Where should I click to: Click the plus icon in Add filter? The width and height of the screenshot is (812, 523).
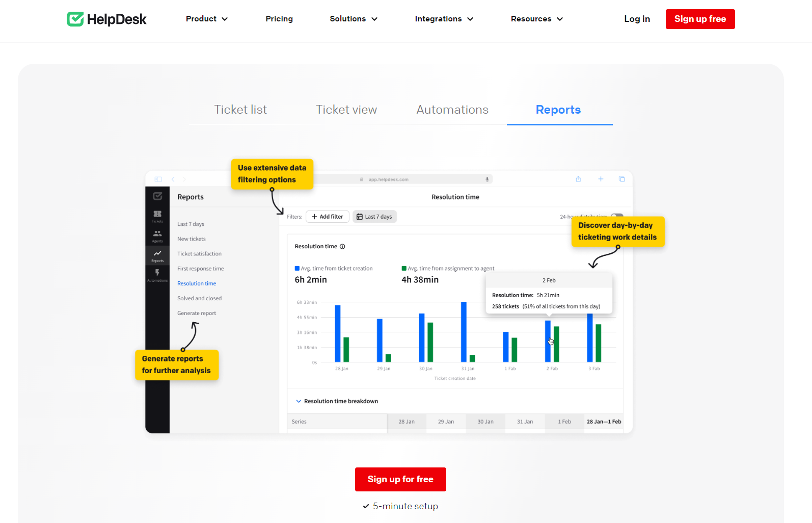314,217
